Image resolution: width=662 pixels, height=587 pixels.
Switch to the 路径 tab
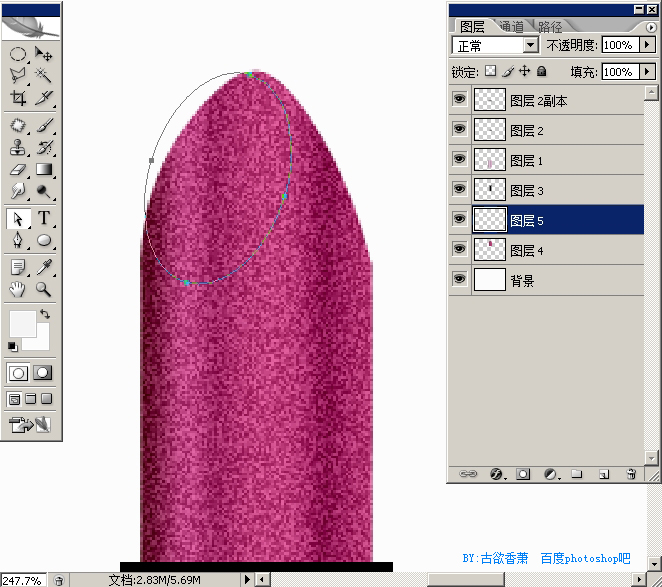click(550, 27)
